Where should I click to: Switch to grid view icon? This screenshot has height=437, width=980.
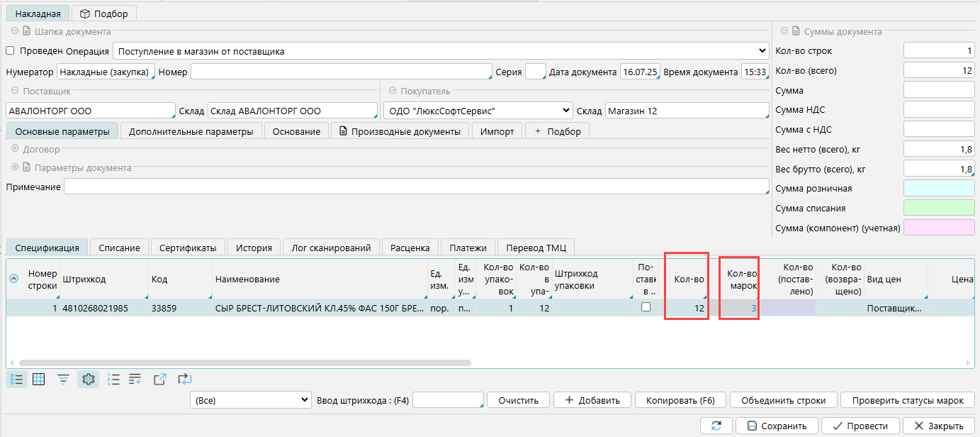coord(39,380)
